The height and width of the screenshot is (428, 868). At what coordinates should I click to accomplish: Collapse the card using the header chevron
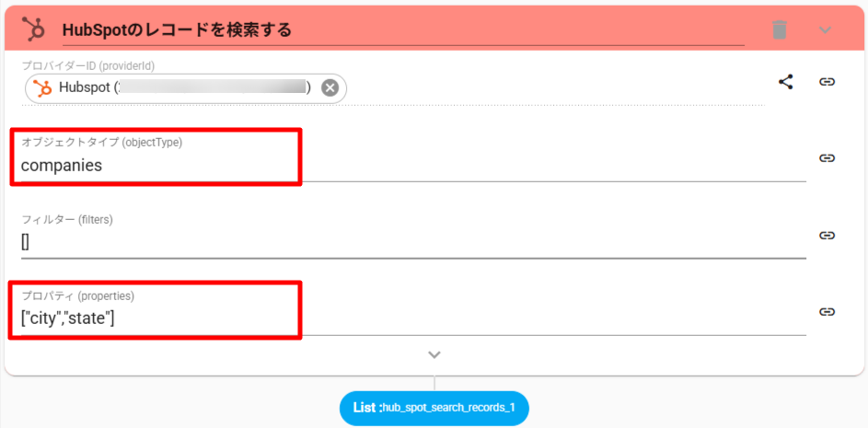825,29
